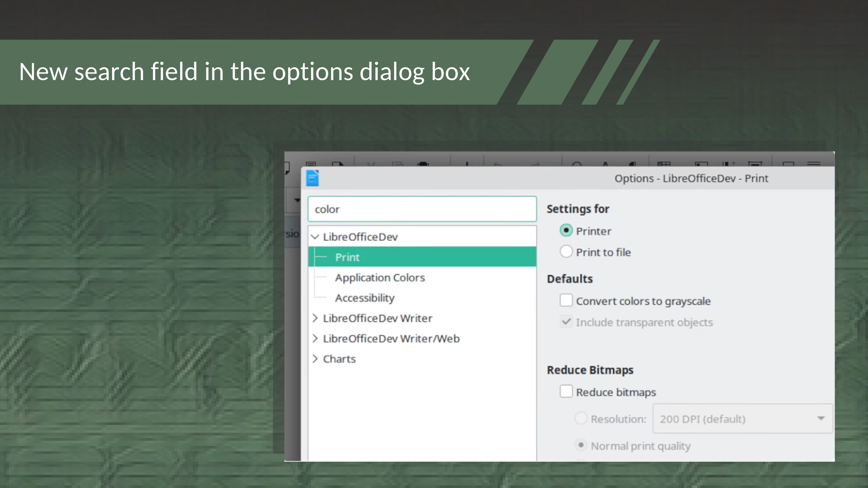Click the Writer document icon in dialog title bar
Viewport: 868px width, 488px height.
tap(312, 178)
